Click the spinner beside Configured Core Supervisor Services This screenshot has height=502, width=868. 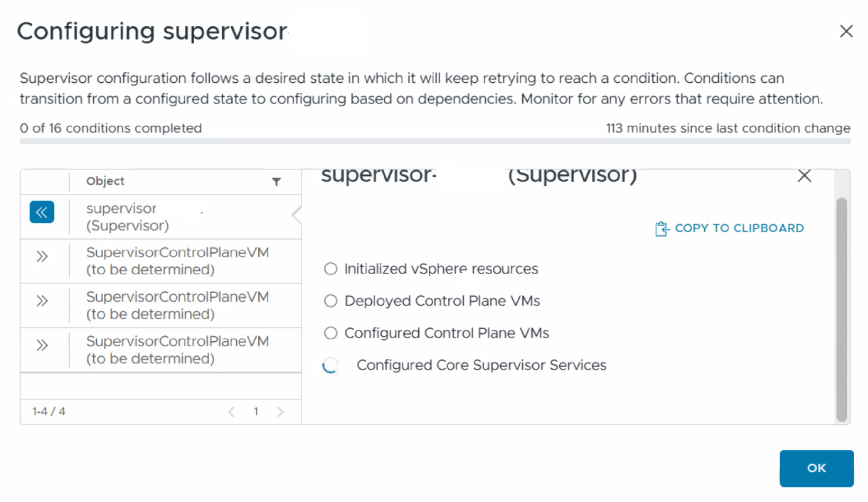pos(330,366)
